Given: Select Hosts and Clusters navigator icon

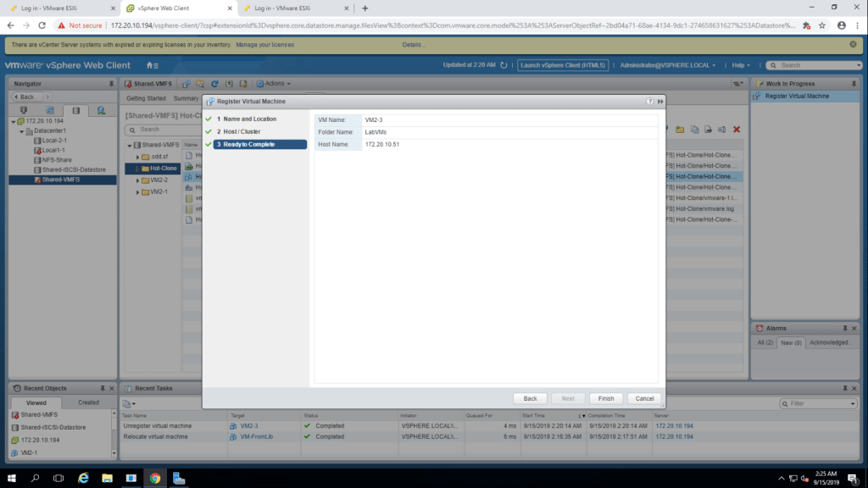Looking at the screenshot, I should tap(23, 110).
